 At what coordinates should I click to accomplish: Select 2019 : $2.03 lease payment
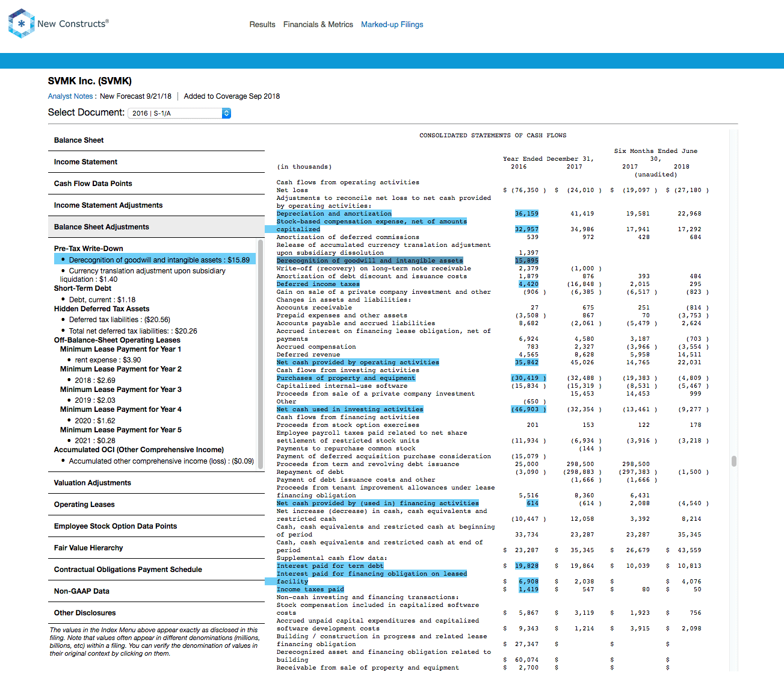(x=95, y=400)
